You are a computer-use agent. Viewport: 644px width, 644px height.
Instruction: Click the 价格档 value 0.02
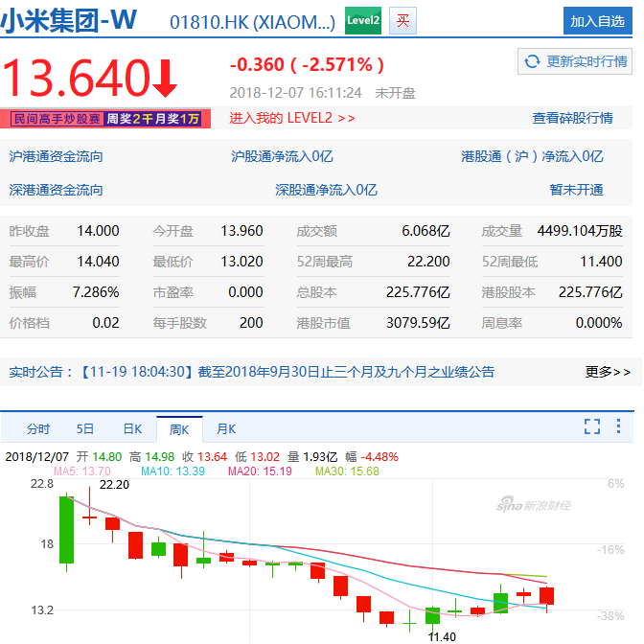(x=105, y=323)
